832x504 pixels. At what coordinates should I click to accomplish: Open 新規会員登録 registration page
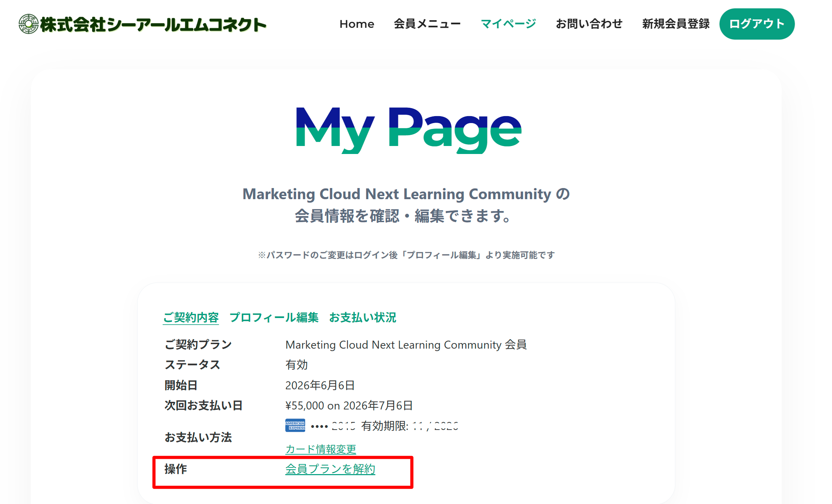click(x=676, y=24)
